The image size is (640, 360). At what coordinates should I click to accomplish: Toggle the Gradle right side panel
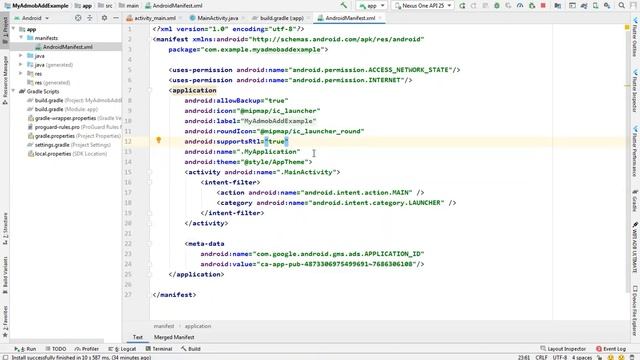635,202
